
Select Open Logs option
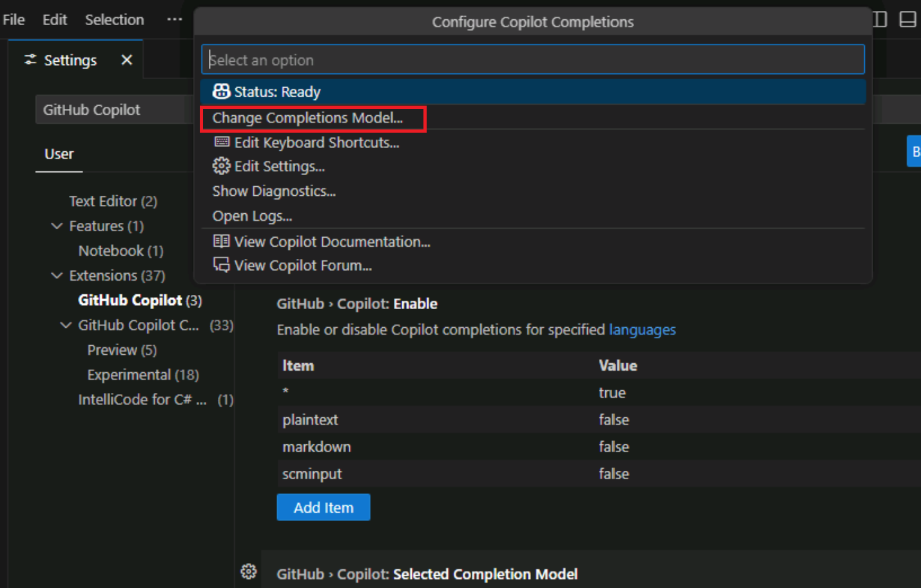point(533,216)
